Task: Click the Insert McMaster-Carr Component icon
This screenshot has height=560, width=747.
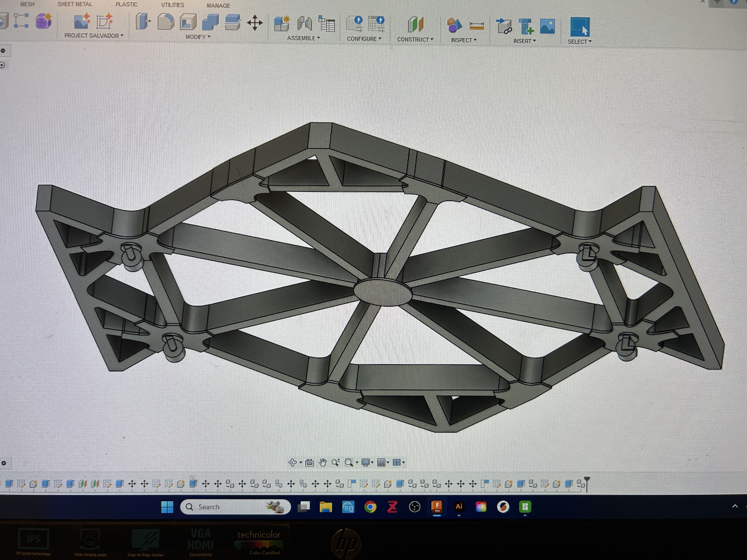Action: (526, 26)
